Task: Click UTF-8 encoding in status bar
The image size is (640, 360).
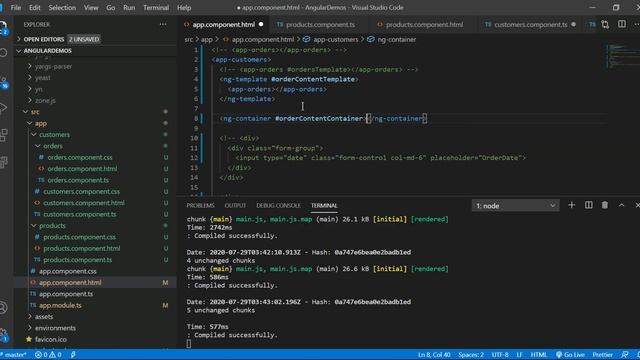Action: coord(500,355)
